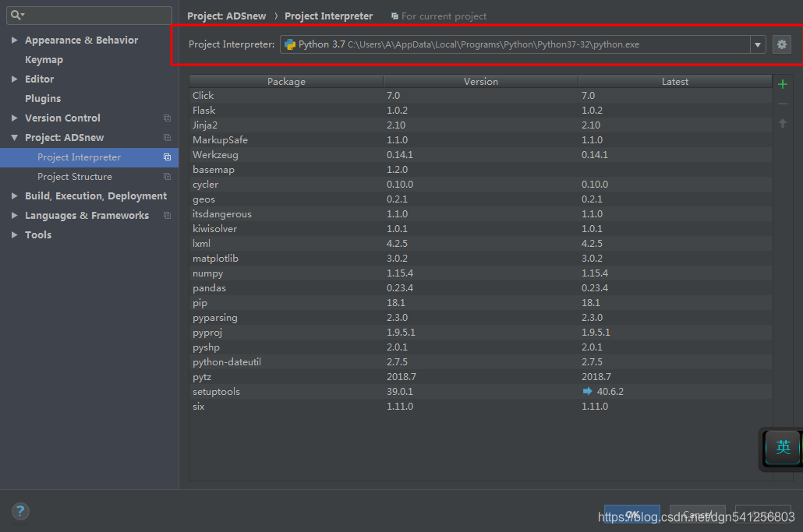Click the input method 英 indicator

coord(783,448)
